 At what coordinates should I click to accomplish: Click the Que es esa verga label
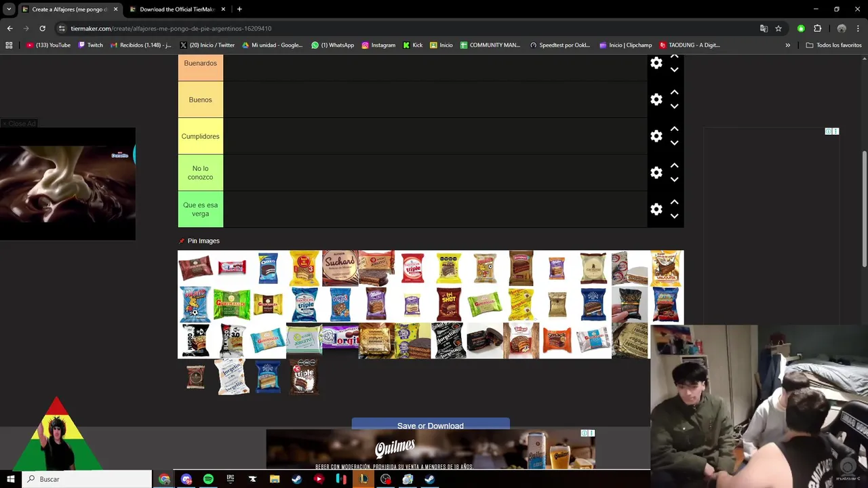201,209
